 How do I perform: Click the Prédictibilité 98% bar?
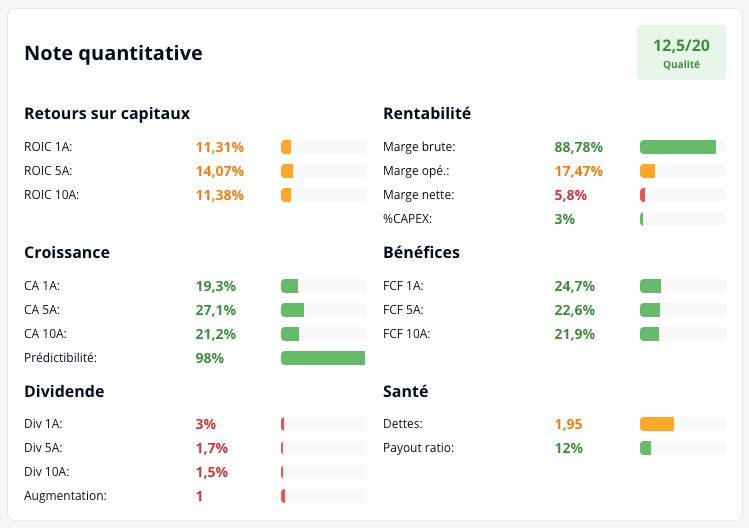(323, 358)
